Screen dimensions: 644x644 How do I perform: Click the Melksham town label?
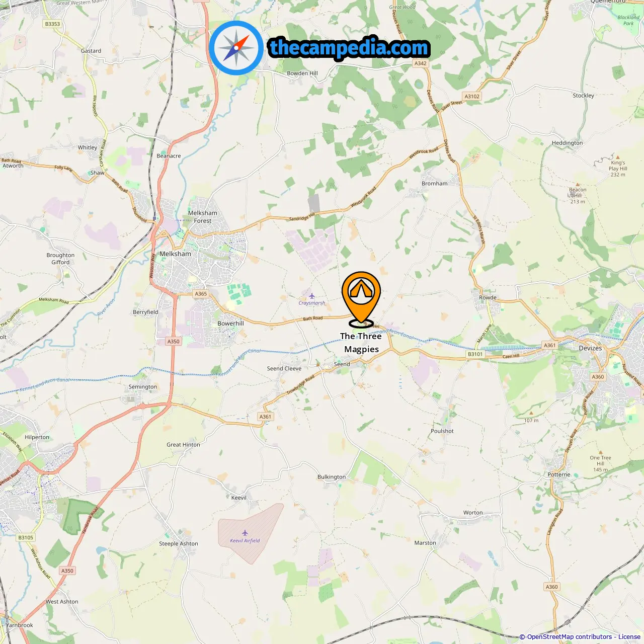[x=175, y=254]
